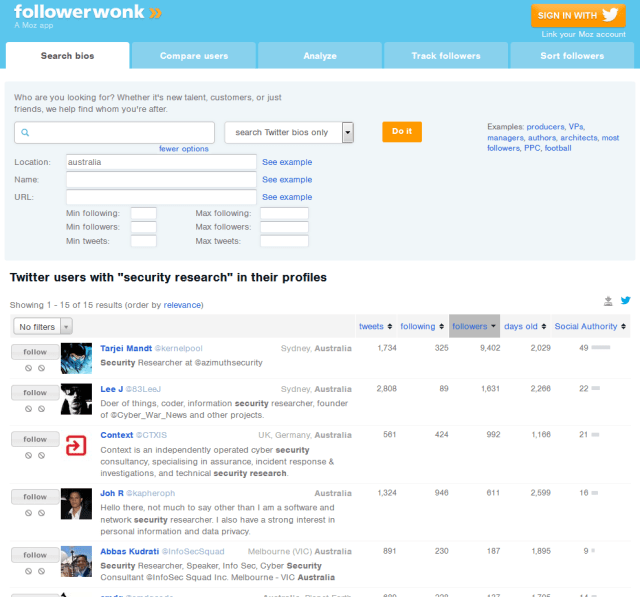The width and height of the screenshot is (640, 597).
Task: Click second block icon under Context follow
Action: tap(42, 455)
